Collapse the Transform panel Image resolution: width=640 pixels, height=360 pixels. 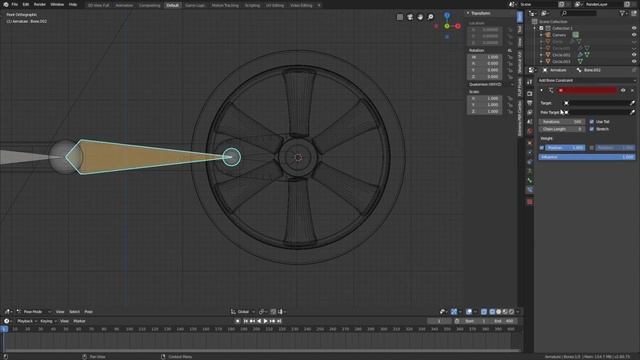[468, 13]
